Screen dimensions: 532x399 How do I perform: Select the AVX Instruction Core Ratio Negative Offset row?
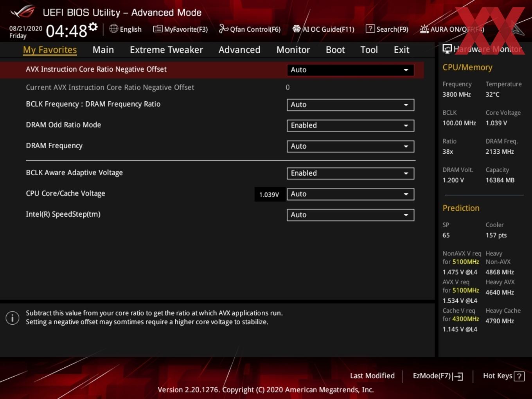point(212,70)
